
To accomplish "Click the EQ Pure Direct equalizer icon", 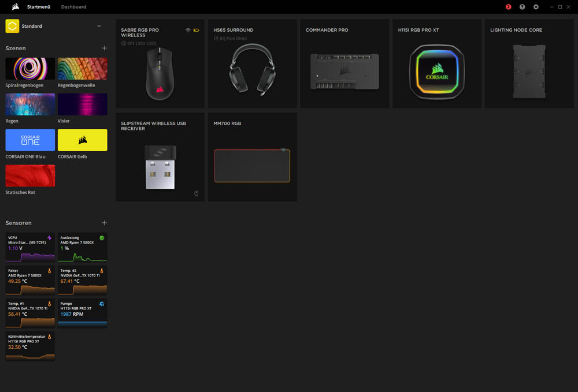I will (x=216, y=38).
